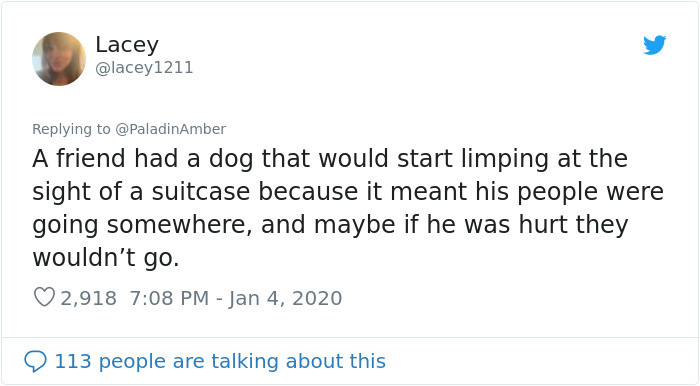Click the tweet line starting 'sight of a suitcase'

(x=348, y=192)
